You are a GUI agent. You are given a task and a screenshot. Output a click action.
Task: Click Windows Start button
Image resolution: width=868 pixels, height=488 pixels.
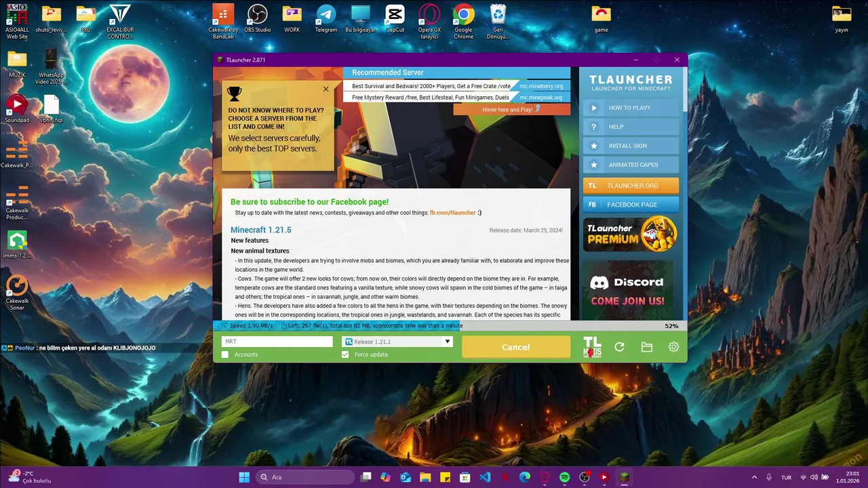(x=244, y=477)
